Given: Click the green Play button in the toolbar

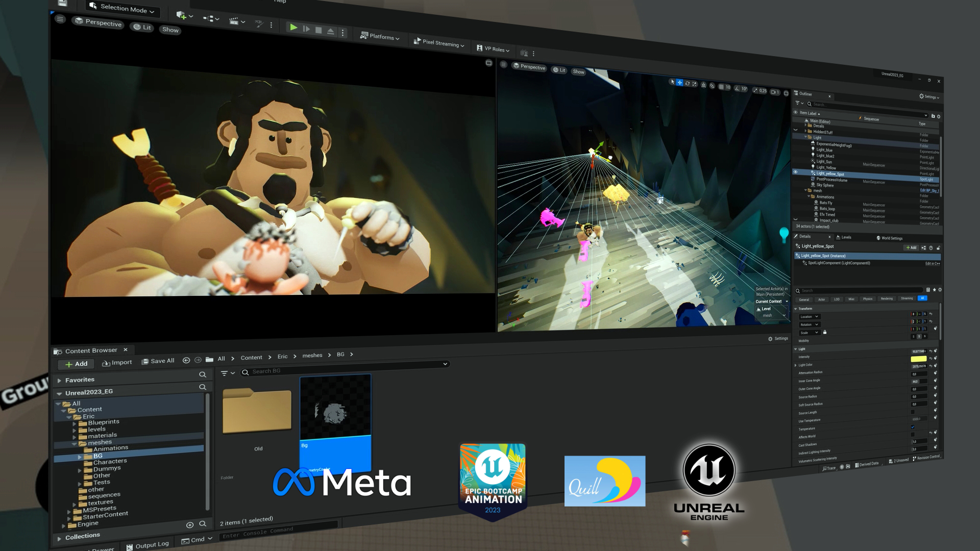Looking at the screenshot, I should click(293, 28).
